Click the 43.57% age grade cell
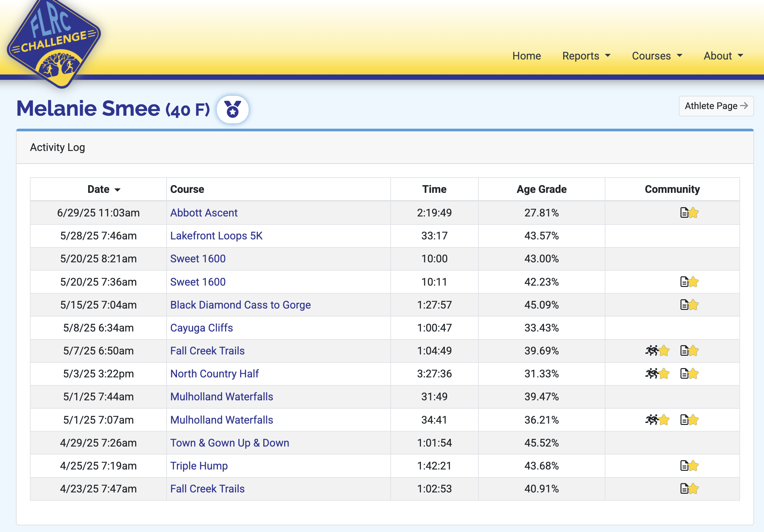 tap(541, 235)
